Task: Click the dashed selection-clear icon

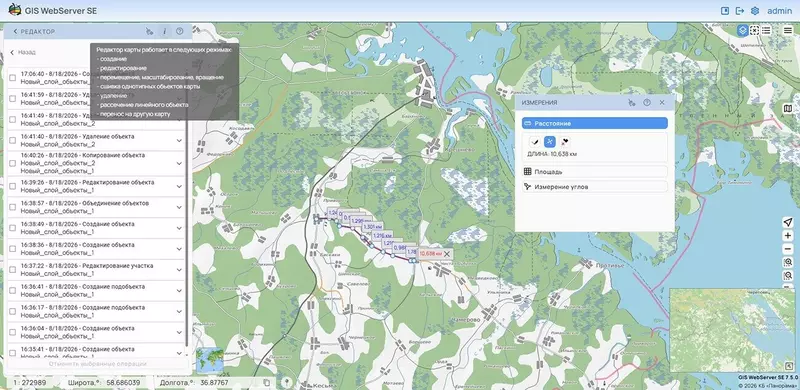Action: pos(755,30)
